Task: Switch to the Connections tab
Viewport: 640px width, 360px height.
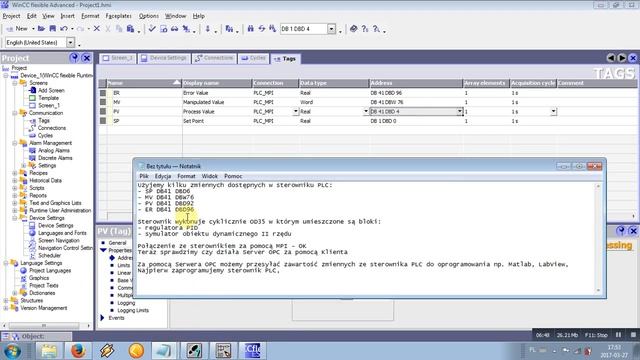Action: click(213, 58)
